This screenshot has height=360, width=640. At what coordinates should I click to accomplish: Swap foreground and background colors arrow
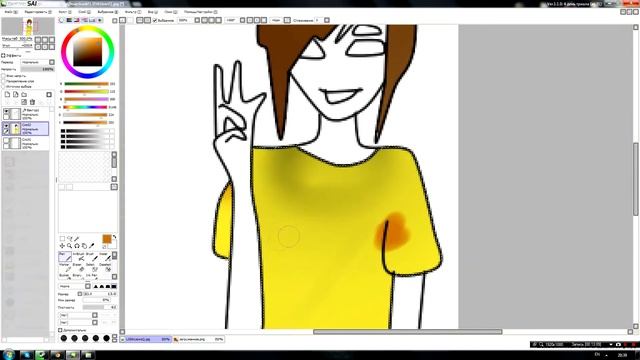point(114,237)
